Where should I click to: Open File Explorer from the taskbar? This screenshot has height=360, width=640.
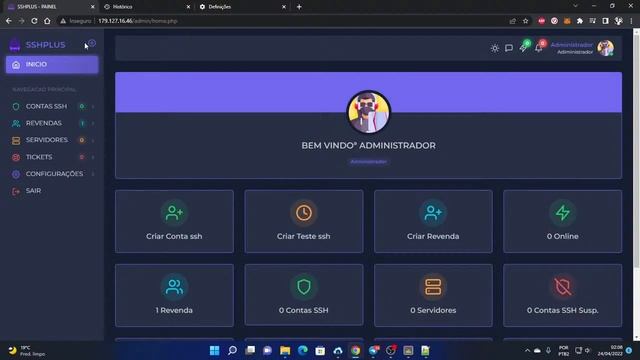point(285,350)
